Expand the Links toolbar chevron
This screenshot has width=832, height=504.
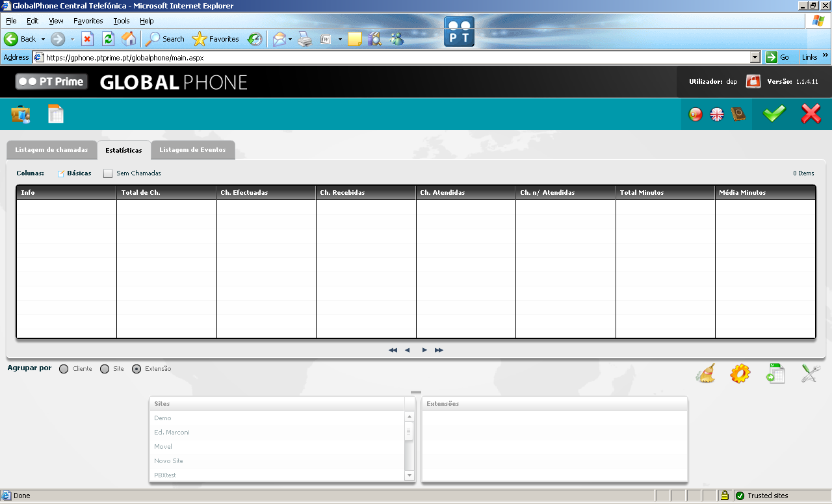[825, 56]
